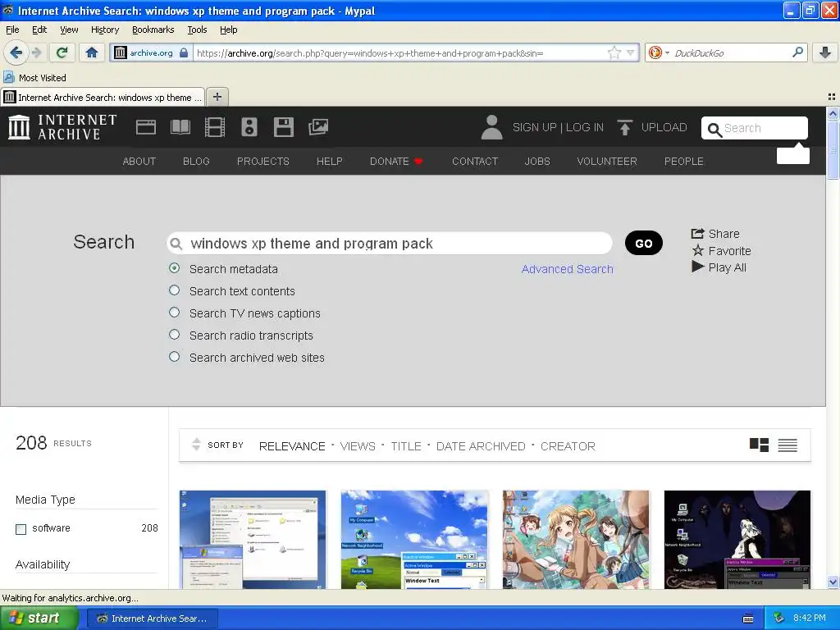
Task: Open the File menu
Action: pos(12,30)
